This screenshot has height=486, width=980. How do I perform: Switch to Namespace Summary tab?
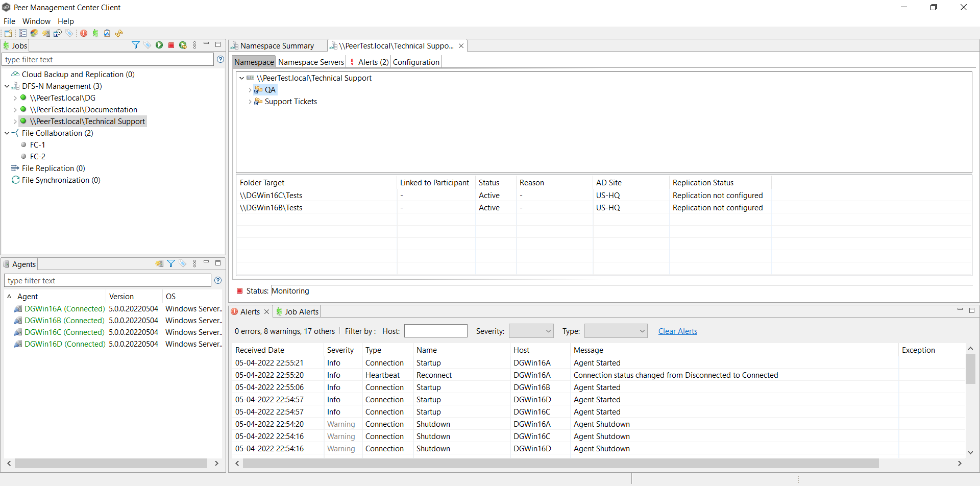click(x=277, y=46)
